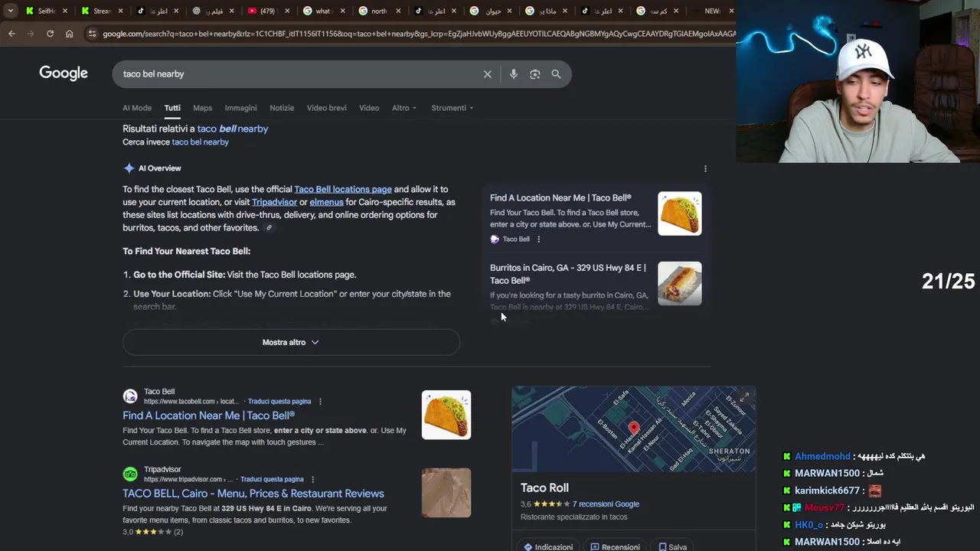The width and height of the screenshot is (980, 551).
Task: Click the chat username karimkick6677
Action: 827,491
